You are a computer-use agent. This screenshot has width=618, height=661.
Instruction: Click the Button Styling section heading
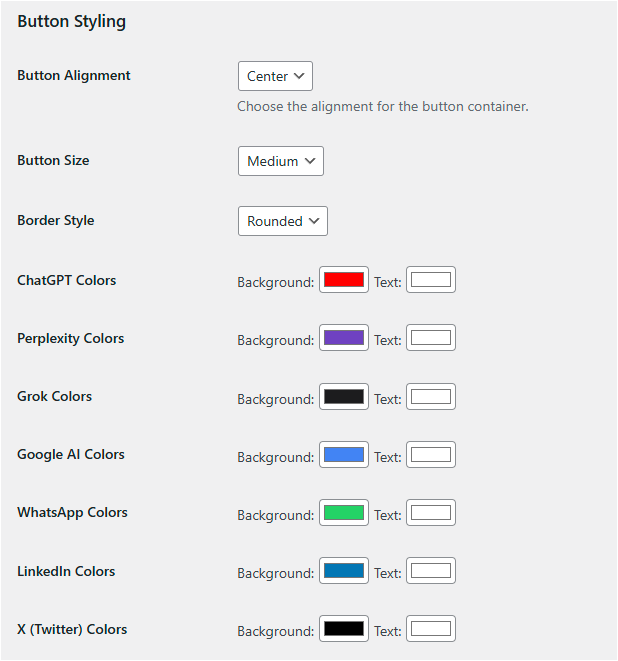point(72,21)
